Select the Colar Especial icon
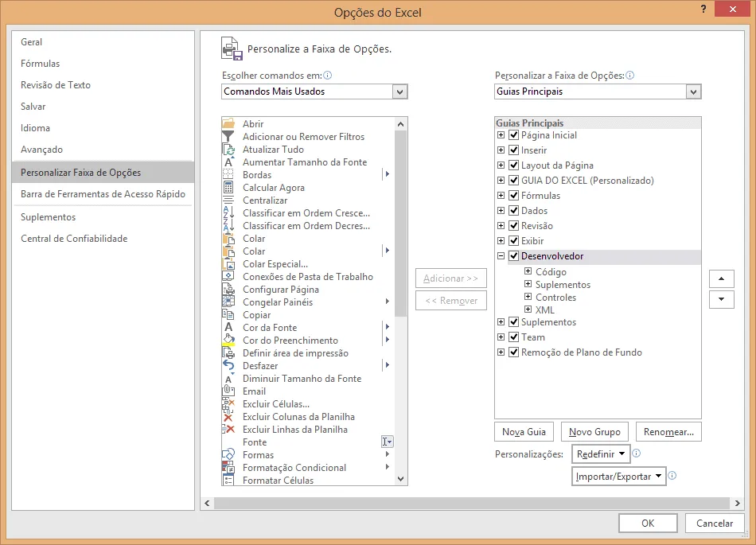Viewport: 756px width, 545px height. 228,264
